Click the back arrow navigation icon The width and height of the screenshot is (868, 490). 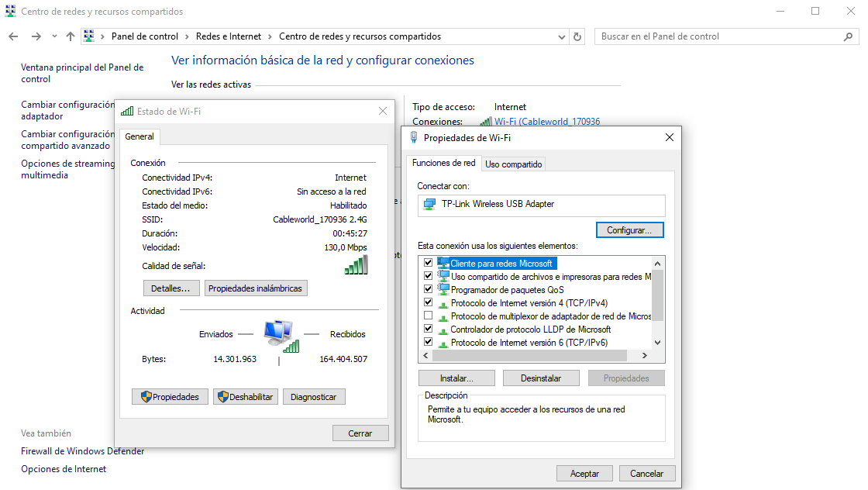[x=13, y=36]
